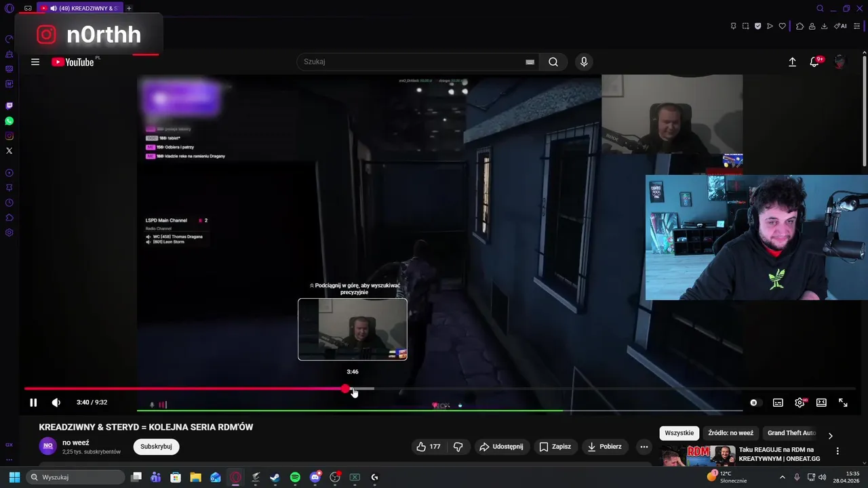Open the no weeź channel avatar
The height and width of the screenshot is (488, 868).
point(48,446)
